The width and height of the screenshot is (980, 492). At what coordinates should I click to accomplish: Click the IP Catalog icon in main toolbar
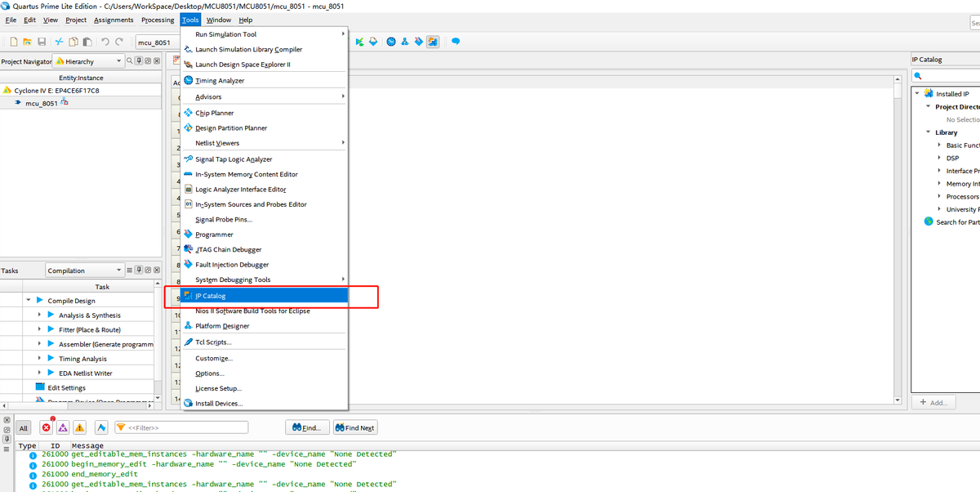(x=433, y=42)
